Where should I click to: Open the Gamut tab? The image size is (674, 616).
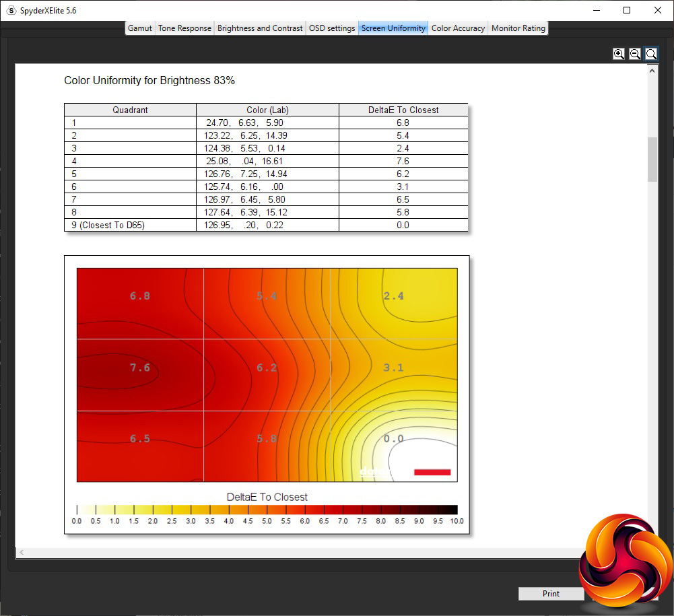coord(140,28)
